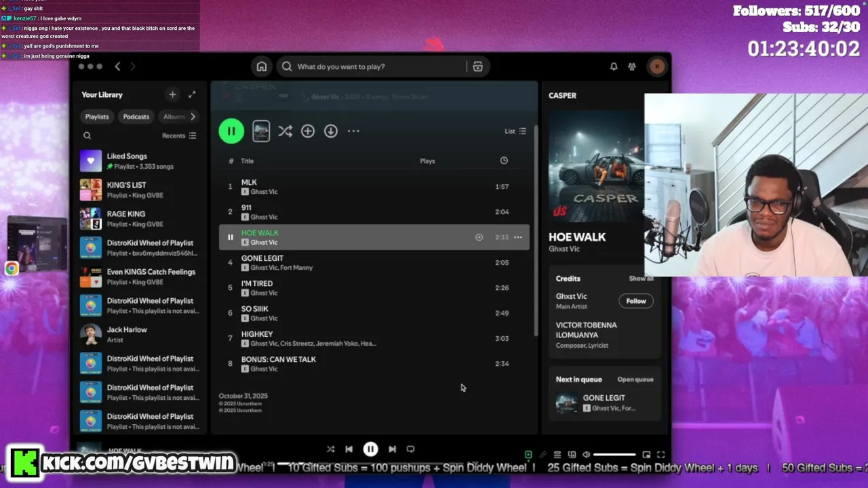Viewport: 868px width, 488px height.
Task: Open the Even KINGS Catch Feelings playlist
Action: point(140,277)
